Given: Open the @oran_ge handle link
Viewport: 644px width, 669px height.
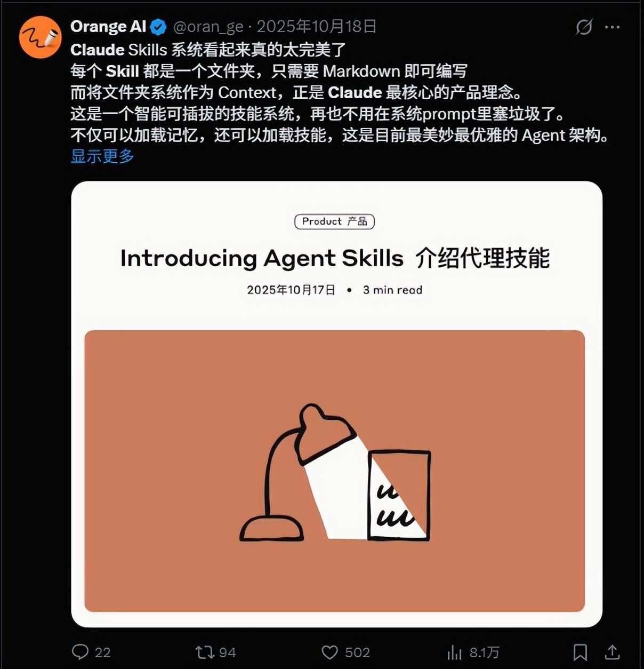Looking at the screenshot, I should (208, 27).
